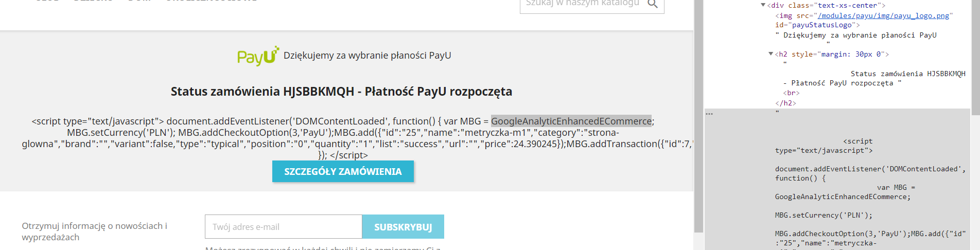980x250 pixels.
Task: Click the green PayU logo image
Action: pyautogui.click(x=258, y=56)
